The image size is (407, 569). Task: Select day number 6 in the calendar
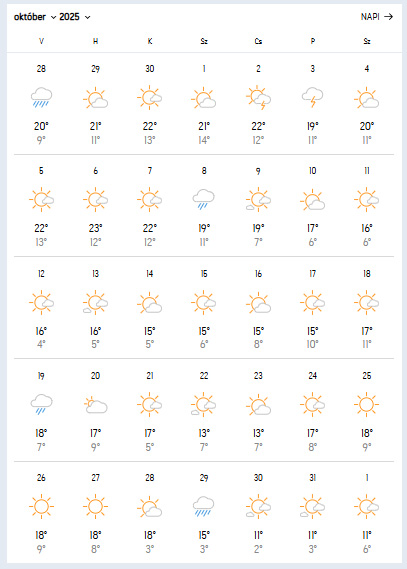(95, 171)
